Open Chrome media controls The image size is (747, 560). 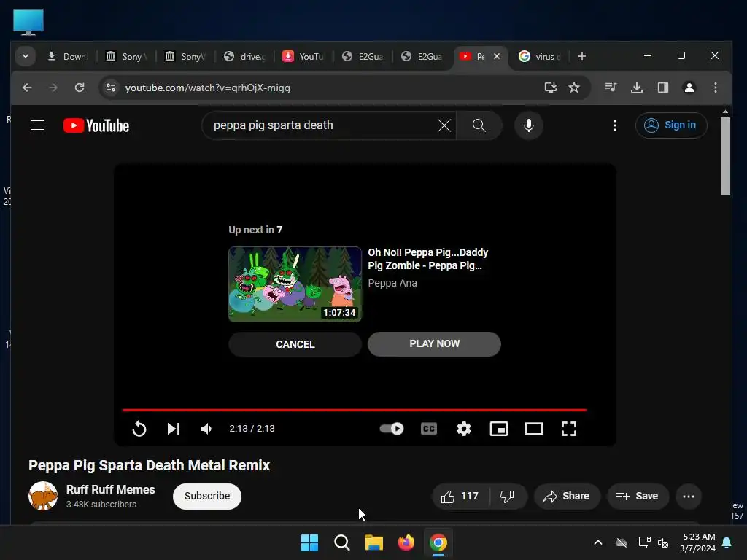coord(611,87)
